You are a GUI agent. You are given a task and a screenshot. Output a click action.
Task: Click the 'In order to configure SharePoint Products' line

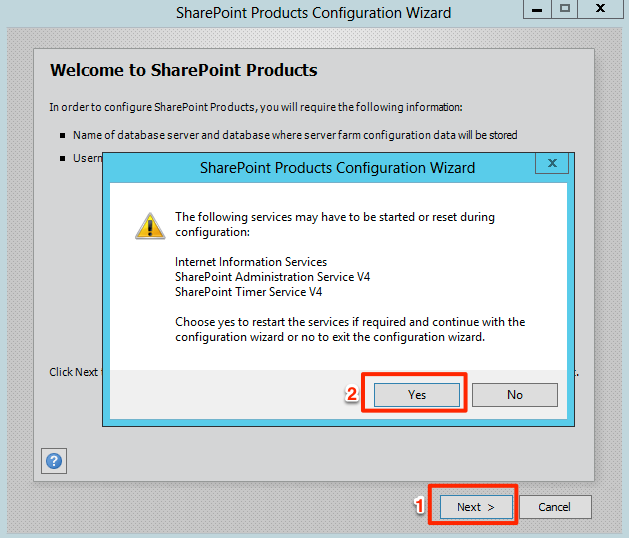(x=256, y=108)
